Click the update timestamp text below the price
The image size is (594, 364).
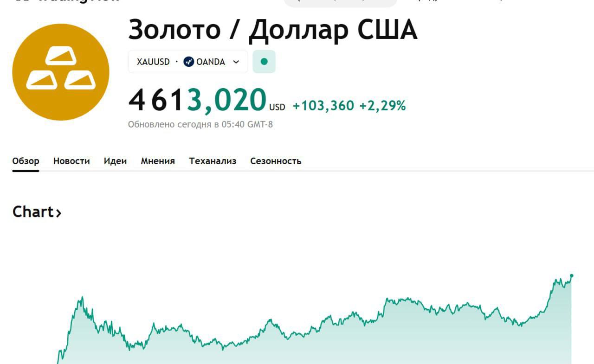200,124
